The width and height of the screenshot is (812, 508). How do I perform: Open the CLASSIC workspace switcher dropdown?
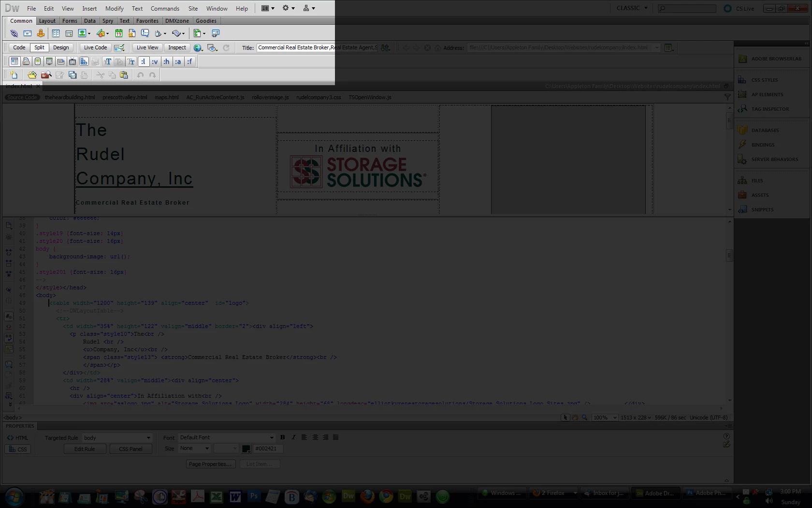point(632,8)
